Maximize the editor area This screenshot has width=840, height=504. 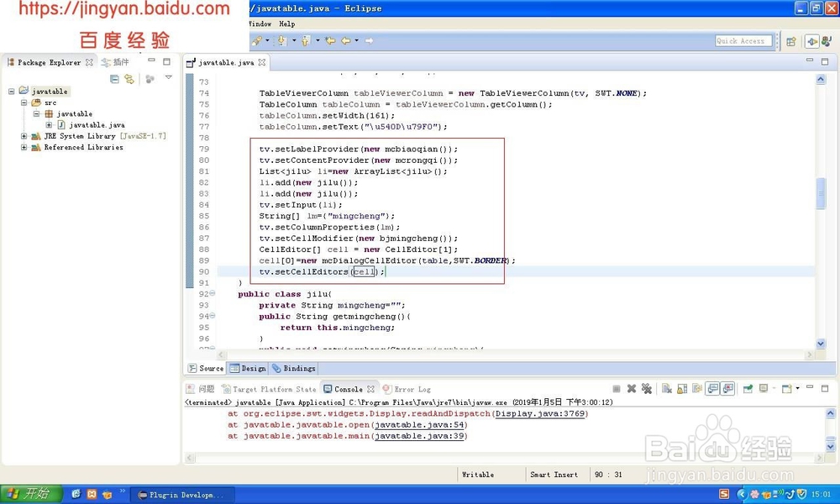(x=825, y=61)
